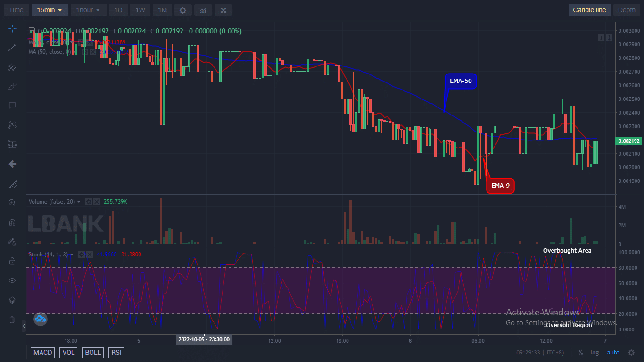Switch to 1M timeframe
The width and height of the screenshot is (644, 362).
click(162, 10)
